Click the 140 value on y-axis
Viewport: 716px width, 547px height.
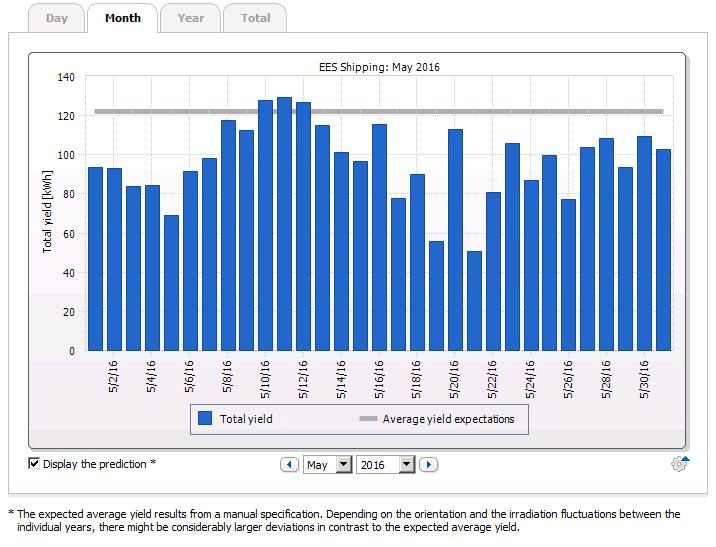[x=66, y=77]
